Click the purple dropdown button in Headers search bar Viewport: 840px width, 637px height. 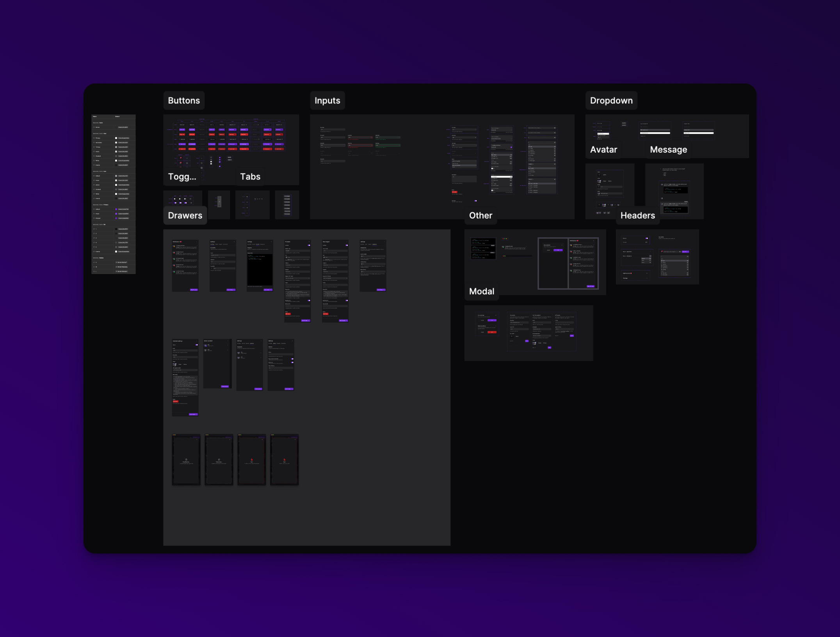[685, 252]
